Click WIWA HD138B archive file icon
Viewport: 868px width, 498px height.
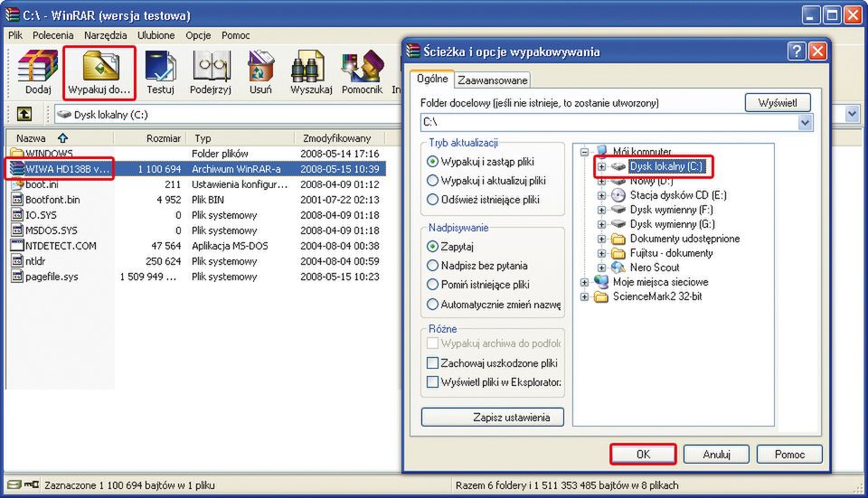pos(17,169)
